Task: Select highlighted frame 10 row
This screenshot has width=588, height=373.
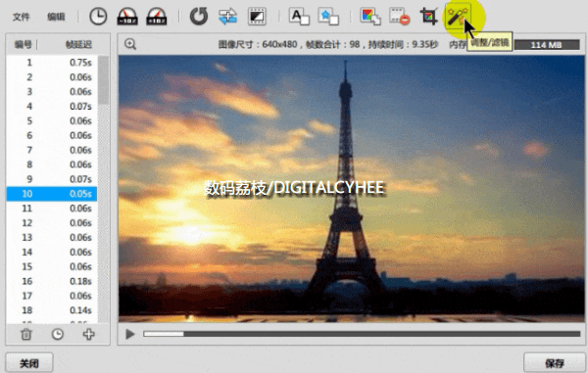Action: tap(52, 194)
